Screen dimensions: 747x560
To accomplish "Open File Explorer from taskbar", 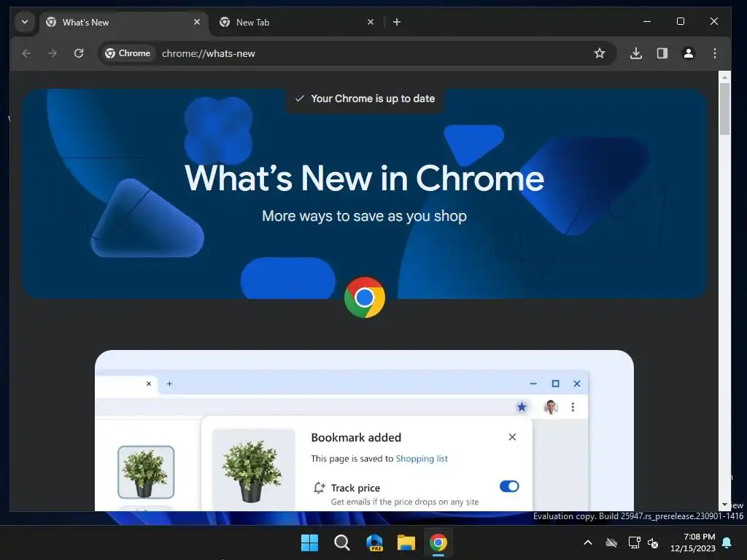I will (406, 542).
